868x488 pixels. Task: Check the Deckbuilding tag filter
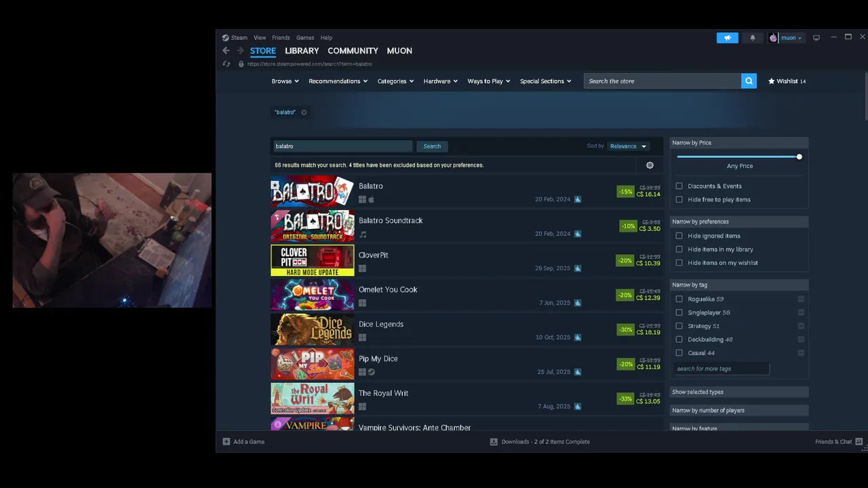tap(679, 340)
